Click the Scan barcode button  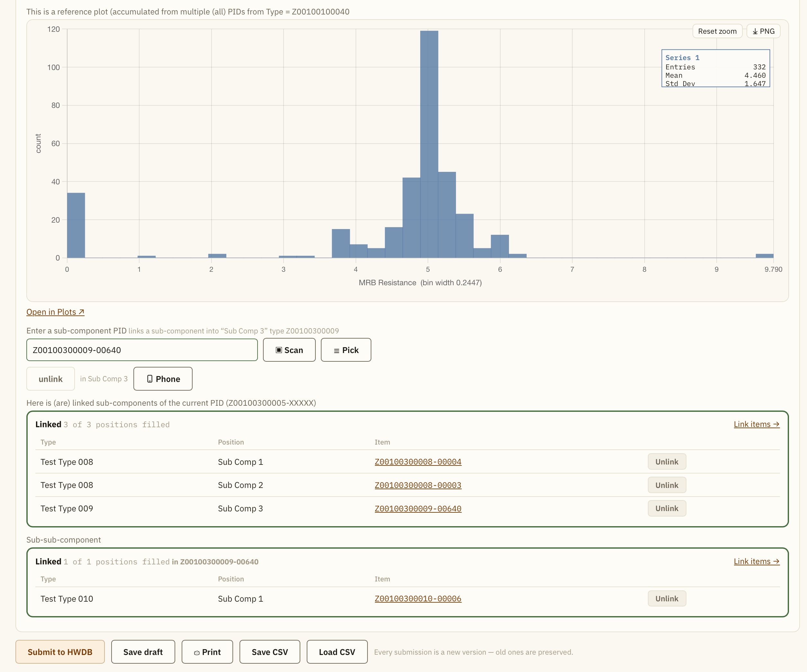(289, 350)
